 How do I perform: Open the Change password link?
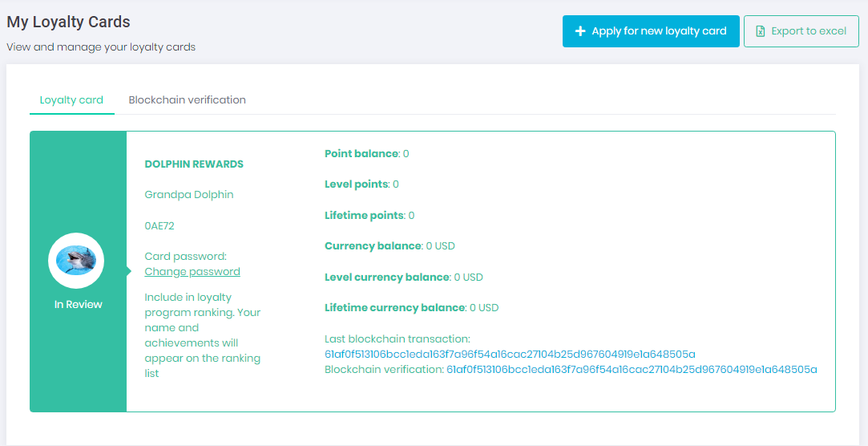(192, 272)
